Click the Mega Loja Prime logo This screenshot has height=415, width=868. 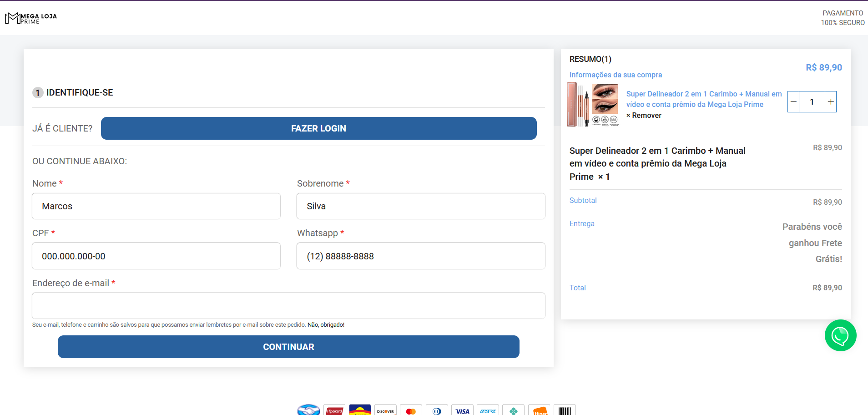tap(31, 18)
